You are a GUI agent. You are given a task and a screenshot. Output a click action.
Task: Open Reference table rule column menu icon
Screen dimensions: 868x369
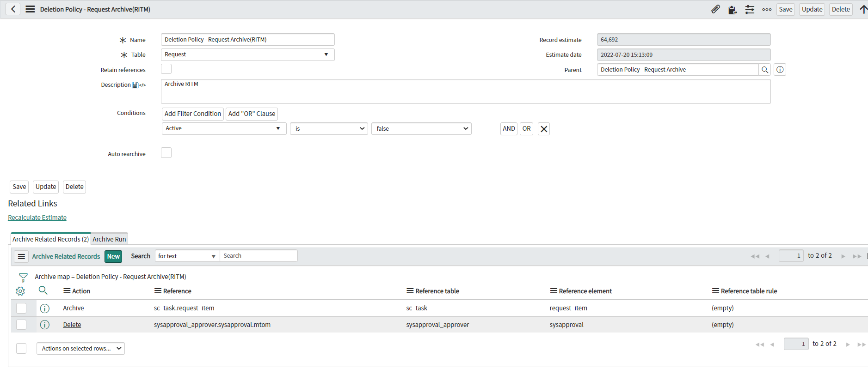pos(715,291)
